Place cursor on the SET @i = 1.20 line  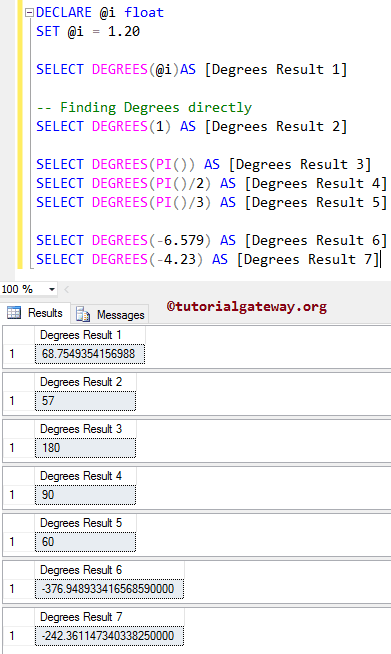(x=88, y=32)
